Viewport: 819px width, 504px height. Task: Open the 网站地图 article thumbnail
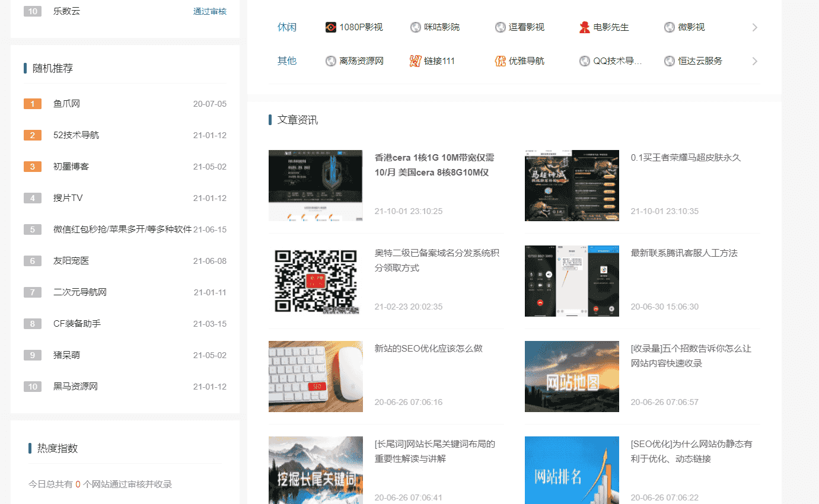572,377
